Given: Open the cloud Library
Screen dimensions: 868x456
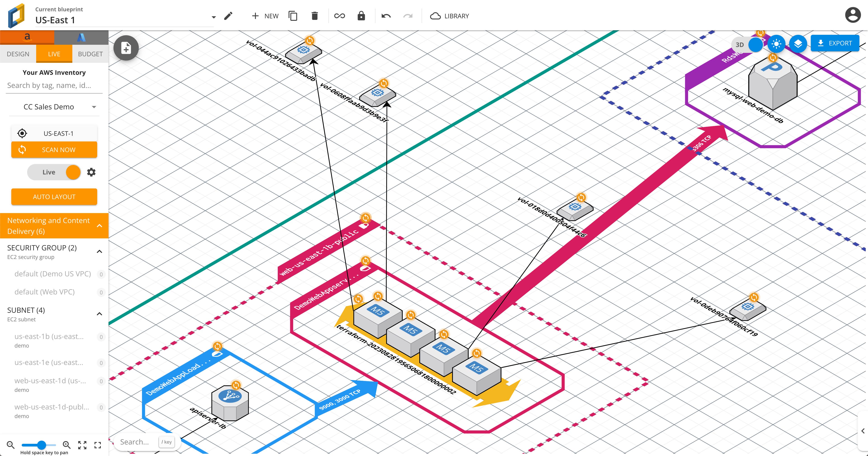Looking at the screenshot, I should 450,16.
